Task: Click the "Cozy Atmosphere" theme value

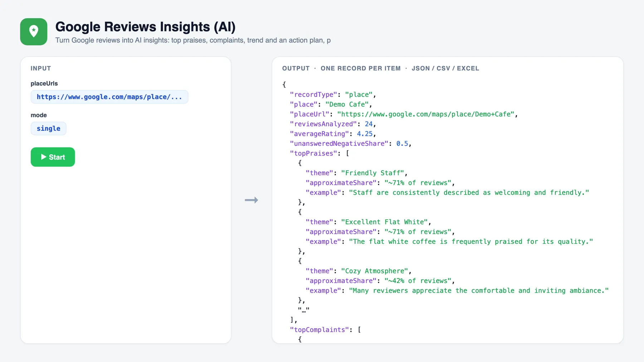Action: tap(375, 271)
